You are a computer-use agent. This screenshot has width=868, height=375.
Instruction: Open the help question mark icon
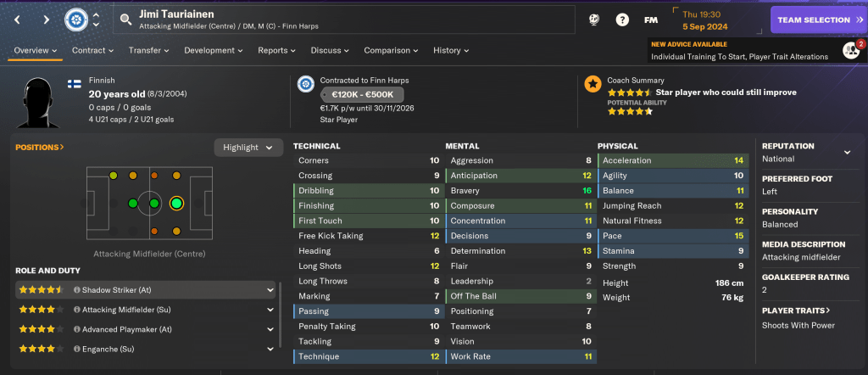622,20
